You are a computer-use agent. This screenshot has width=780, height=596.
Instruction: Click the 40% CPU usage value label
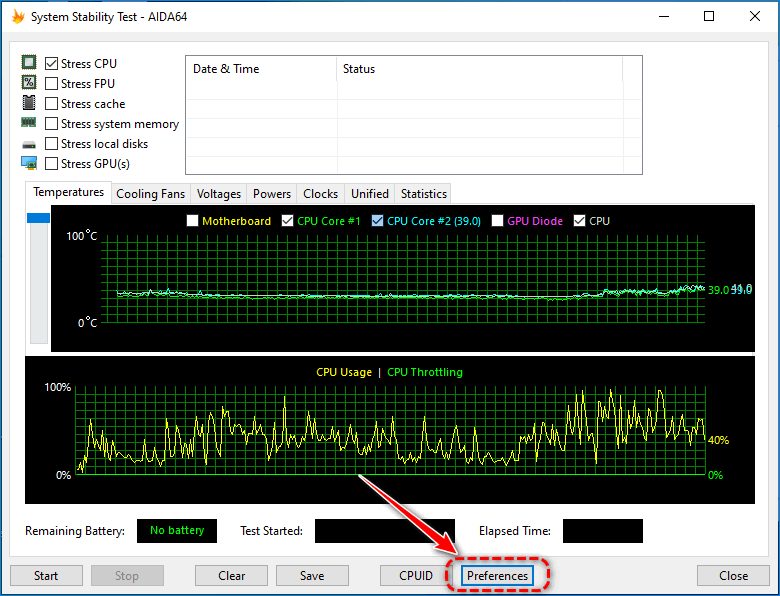pos(718,440)
